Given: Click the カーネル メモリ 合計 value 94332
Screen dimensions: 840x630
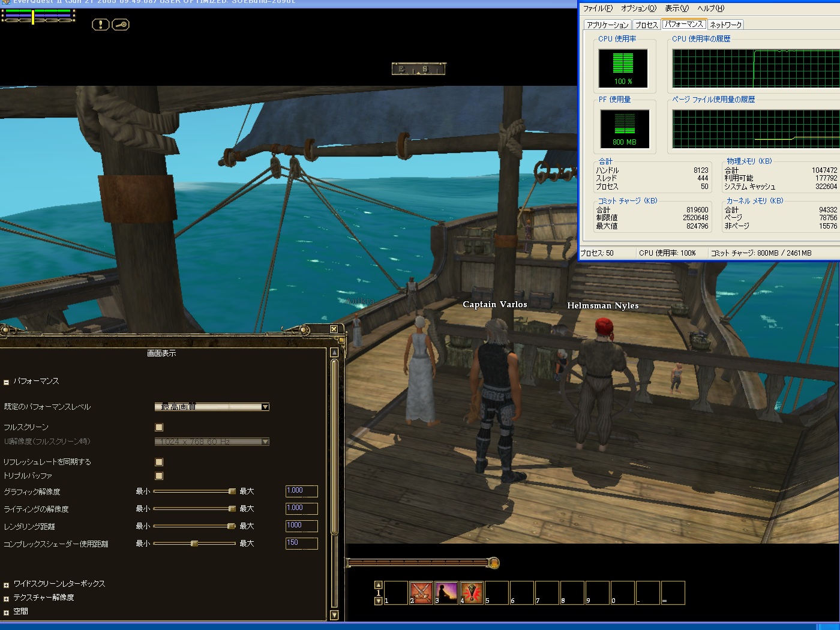Looking at the screenshot, I should (x=828, y=210).
